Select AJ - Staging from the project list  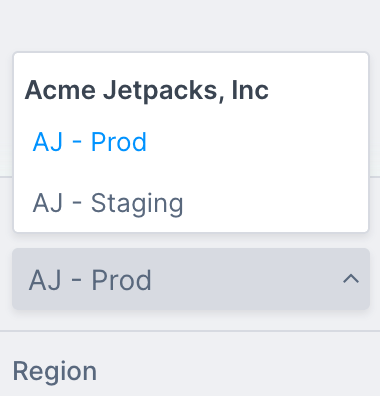[x=191, y=202]
